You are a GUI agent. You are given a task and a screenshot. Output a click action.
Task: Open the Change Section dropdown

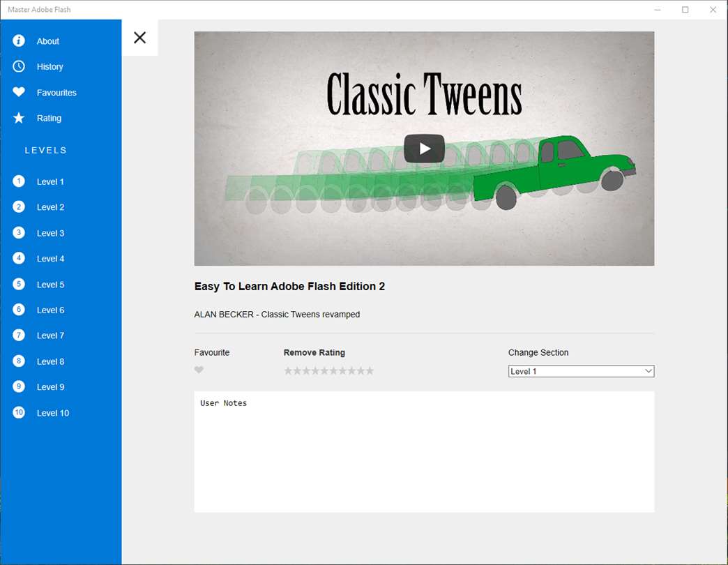pos(581,371)
